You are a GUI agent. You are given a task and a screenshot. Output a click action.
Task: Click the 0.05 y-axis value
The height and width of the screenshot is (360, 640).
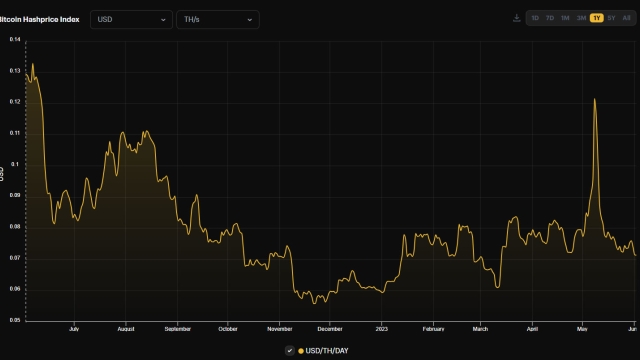point(15,320)
